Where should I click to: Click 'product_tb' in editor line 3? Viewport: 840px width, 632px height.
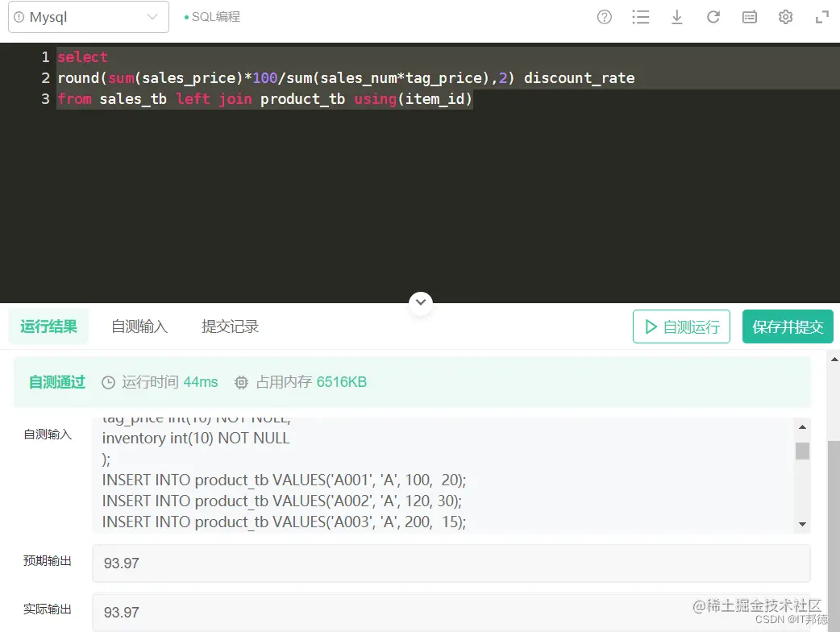tap(302, 99)
